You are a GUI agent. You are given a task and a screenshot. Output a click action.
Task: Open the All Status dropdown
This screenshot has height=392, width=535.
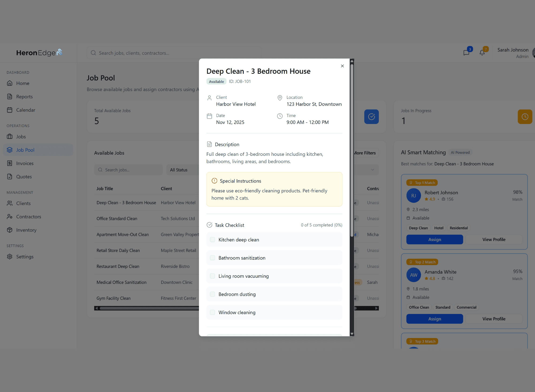tap(183, 170)
